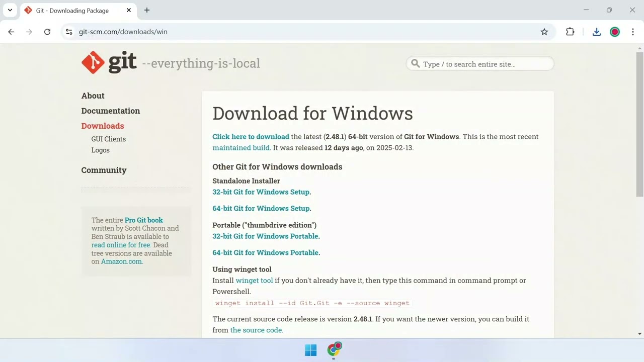Screen dimensions: 644x362
Task: Open Chrome downloads icon
Action: (x=597, y=32)
